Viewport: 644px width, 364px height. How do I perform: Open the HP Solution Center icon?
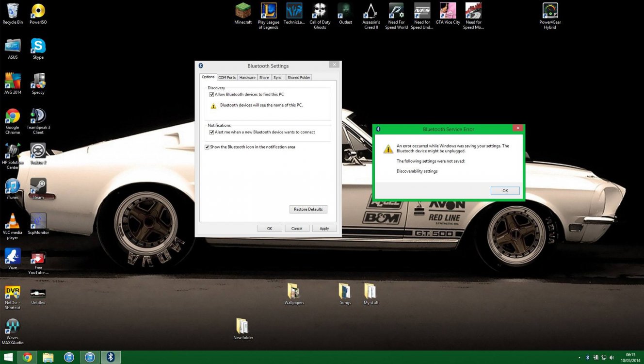tap(13, 156)
